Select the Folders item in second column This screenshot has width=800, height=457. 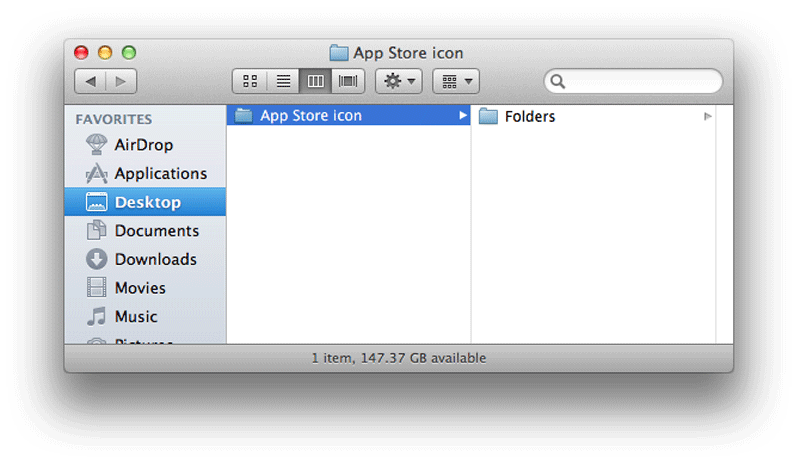pyautogui.click(x=529, y=117)
